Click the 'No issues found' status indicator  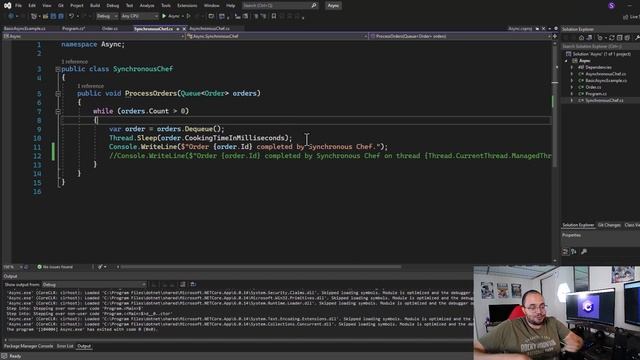tap(55, 267)
